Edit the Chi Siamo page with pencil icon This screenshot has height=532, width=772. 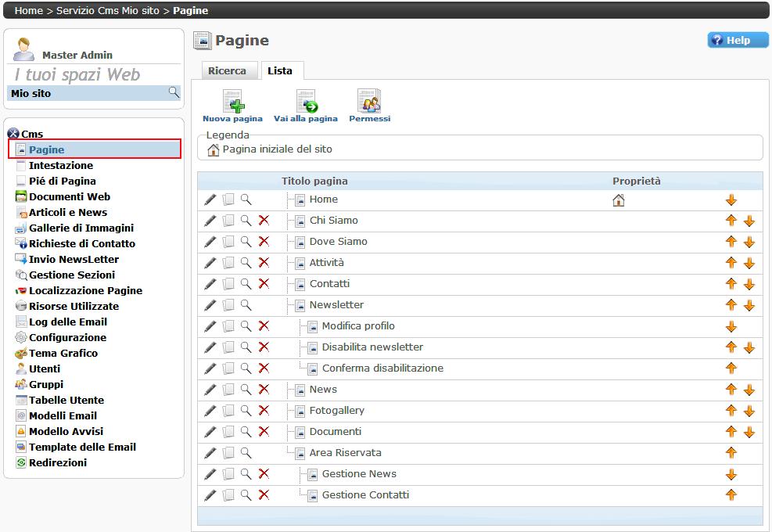coord(210,221)
